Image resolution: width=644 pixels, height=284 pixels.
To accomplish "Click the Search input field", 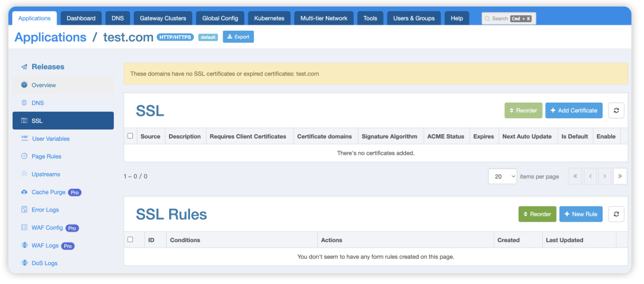I will coord(508,19).
